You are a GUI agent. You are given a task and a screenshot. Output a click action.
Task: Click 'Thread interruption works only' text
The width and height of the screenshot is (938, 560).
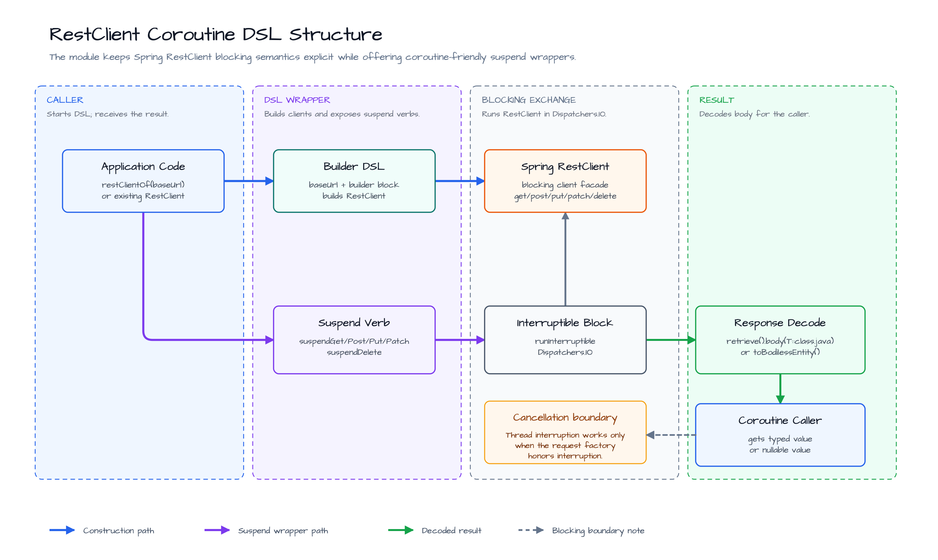pyautogui.click(x=565, y=435)
